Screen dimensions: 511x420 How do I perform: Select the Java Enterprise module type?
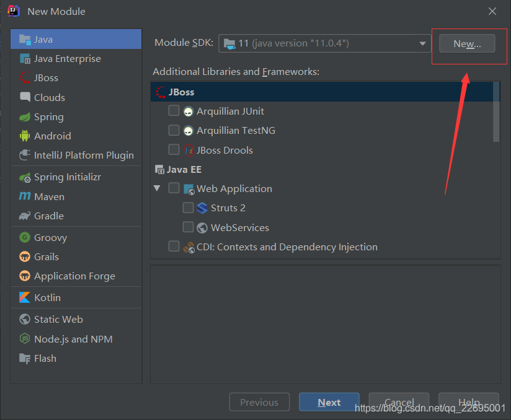(x=76, y=59)
